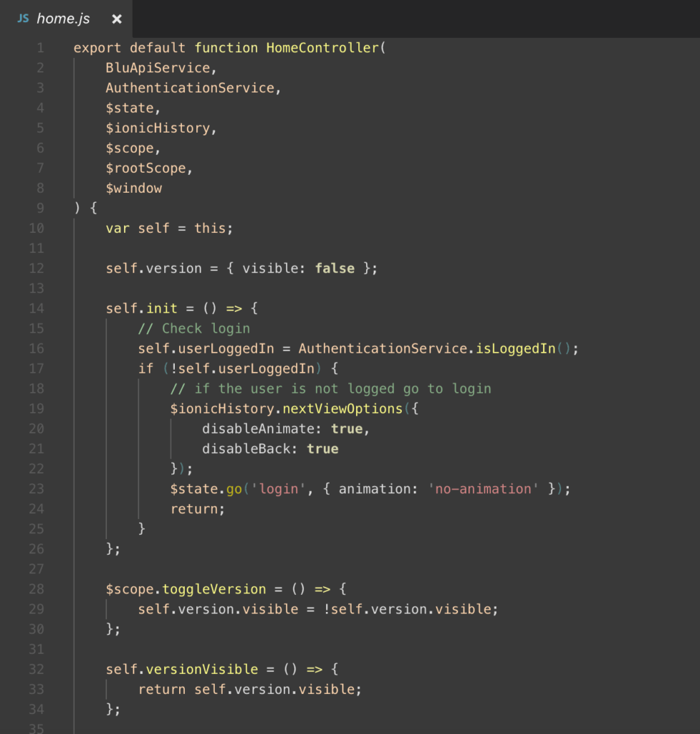This screenshot has width=700, height=734.
Task: Select the home.js tab label
Action: [63, 19]
